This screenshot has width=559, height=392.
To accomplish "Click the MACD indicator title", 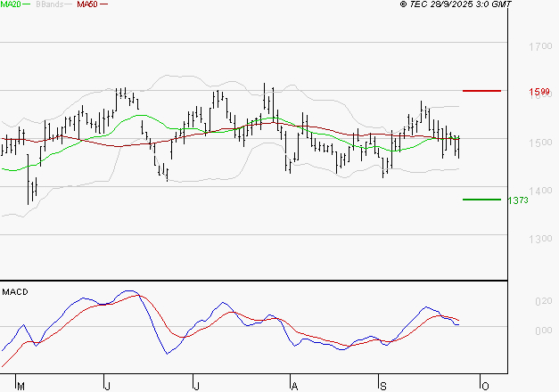I will click(14, 291).
